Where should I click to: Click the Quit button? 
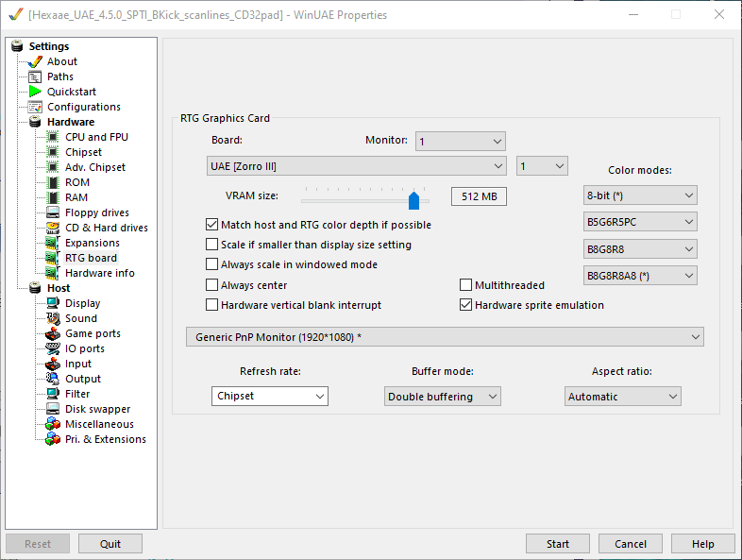(x=110, y=544)
